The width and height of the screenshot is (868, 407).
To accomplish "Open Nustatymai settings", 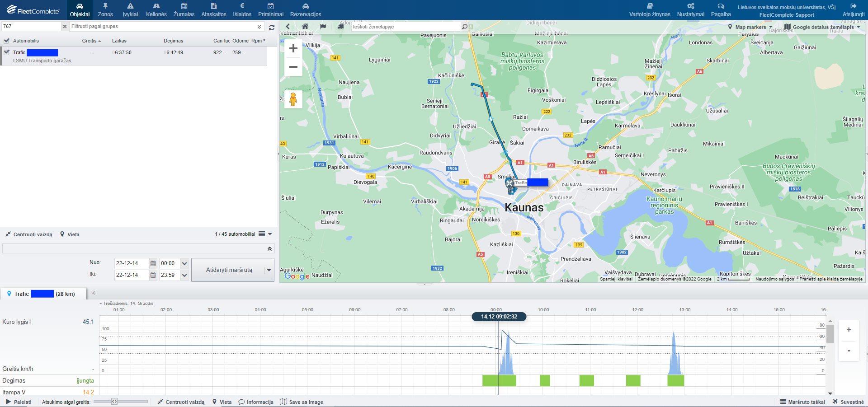I will 691,10.
